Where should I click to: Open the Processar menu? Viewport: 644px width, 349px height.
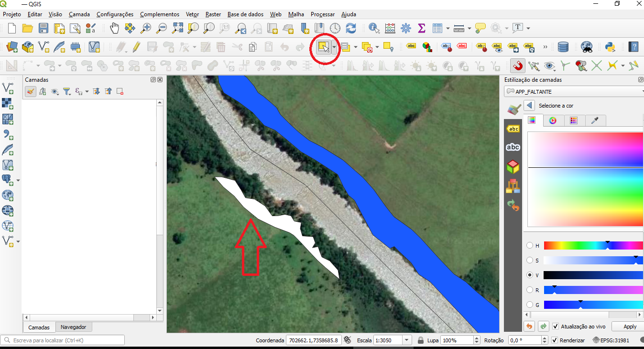323,14
